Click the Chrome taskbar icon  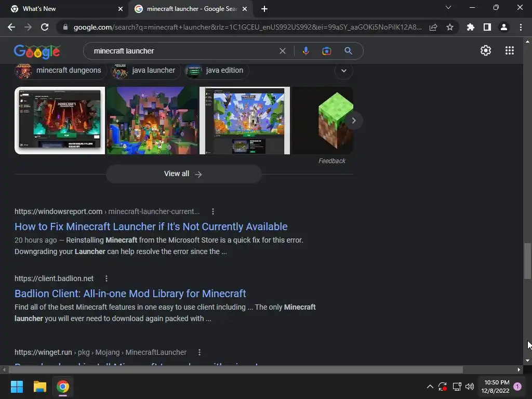(x=63, y=387)
